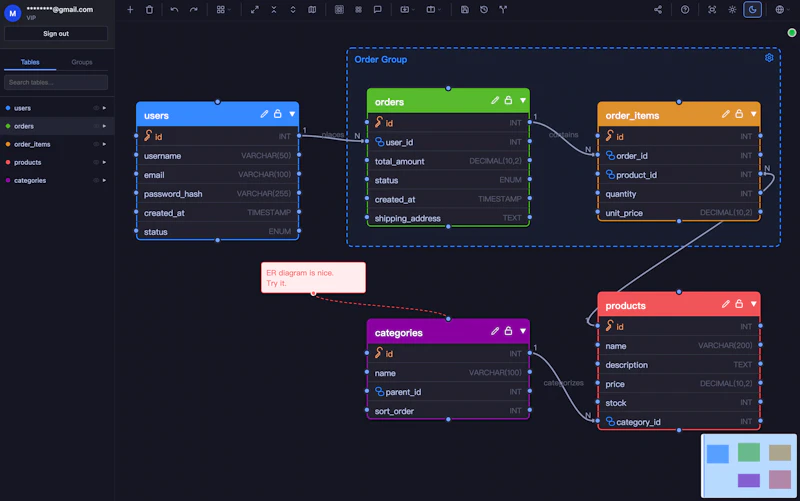The image size is (800, 501).
Task: Collapse all tables with inward arrows icon
Action: [x=273, y=10]
